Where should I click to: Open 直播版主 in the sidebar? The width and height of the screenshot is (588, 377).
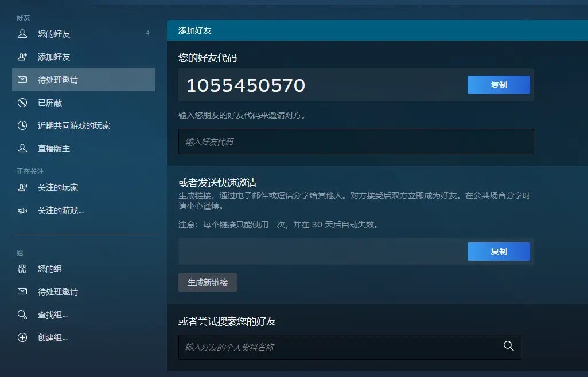54,148
